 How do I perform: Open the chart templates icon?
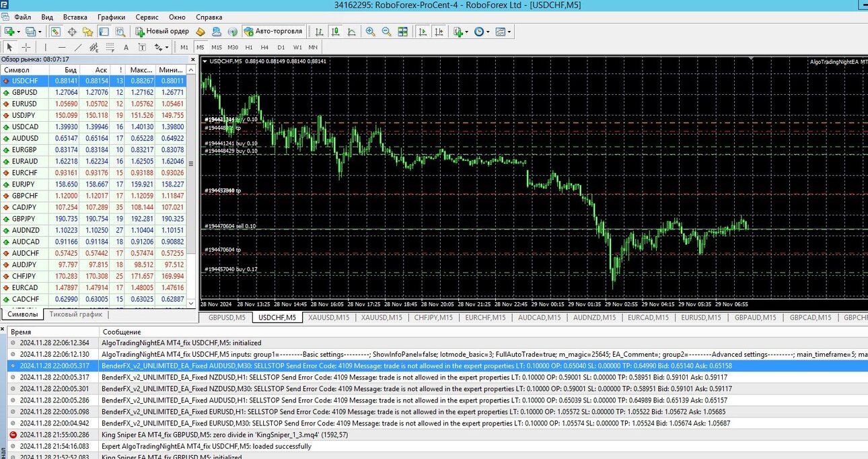pos(501,32)
